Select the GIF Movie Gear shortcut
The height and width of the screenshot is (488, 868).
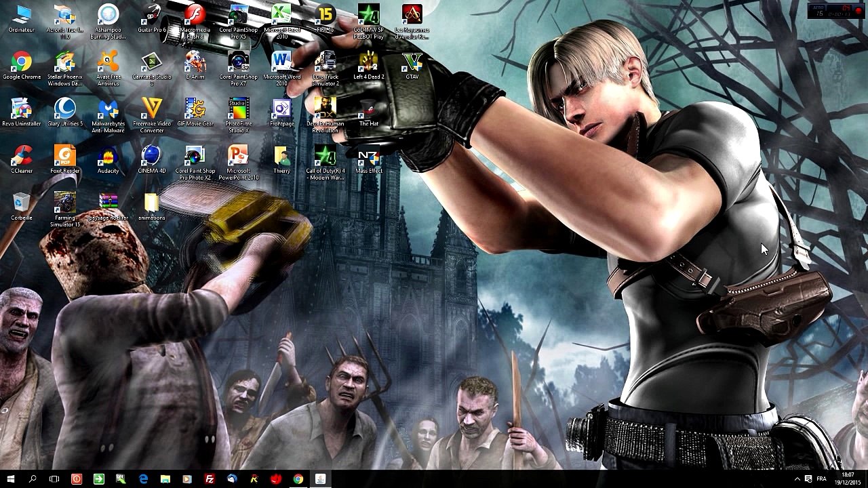click(195, 113)
